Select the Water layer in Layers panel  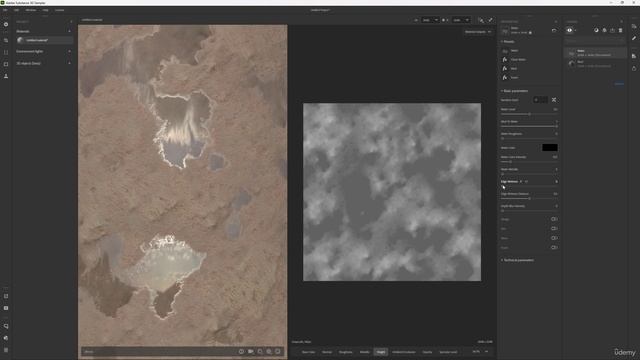point(596,53)
